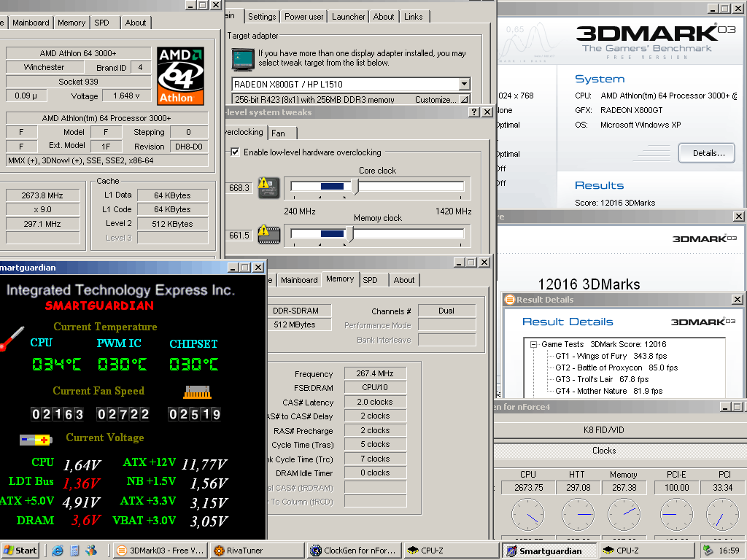
Task: Open Internet Explorer from the quick launch bar
Action: 58,551
